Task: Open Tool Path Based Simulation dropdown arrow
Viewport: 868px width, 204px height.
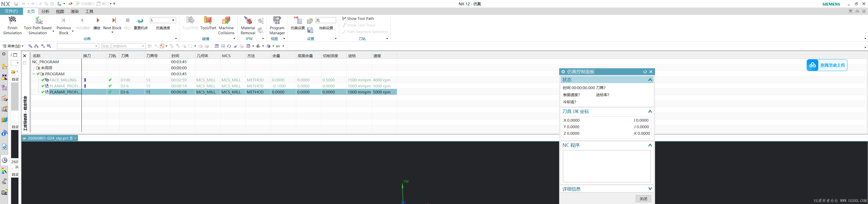Action: [x=53, y=31]
